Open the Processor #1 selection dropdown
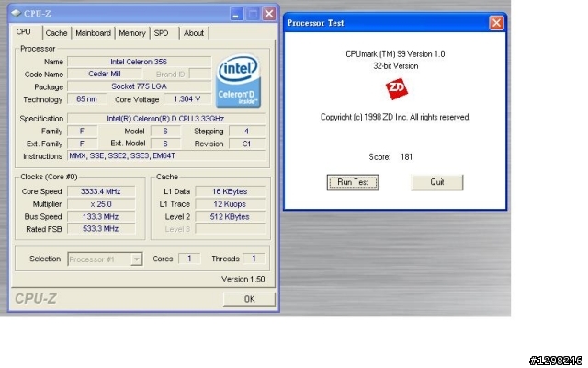The height and width of the screenshot is (368, 588). (x=105, y=259)
